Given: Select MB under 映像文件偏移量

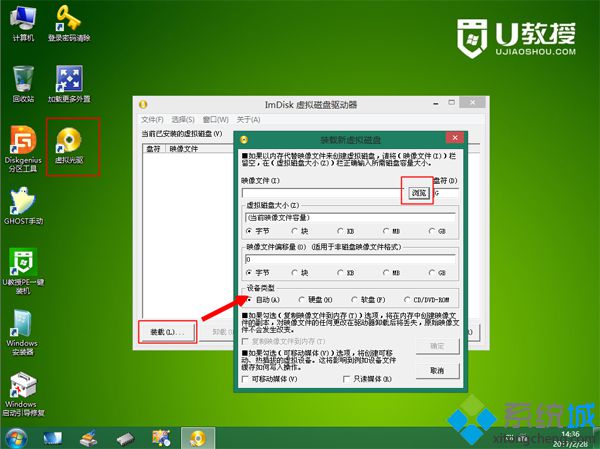Looking at the screenshot, I should pyautogui.click(x=391, y=273).
